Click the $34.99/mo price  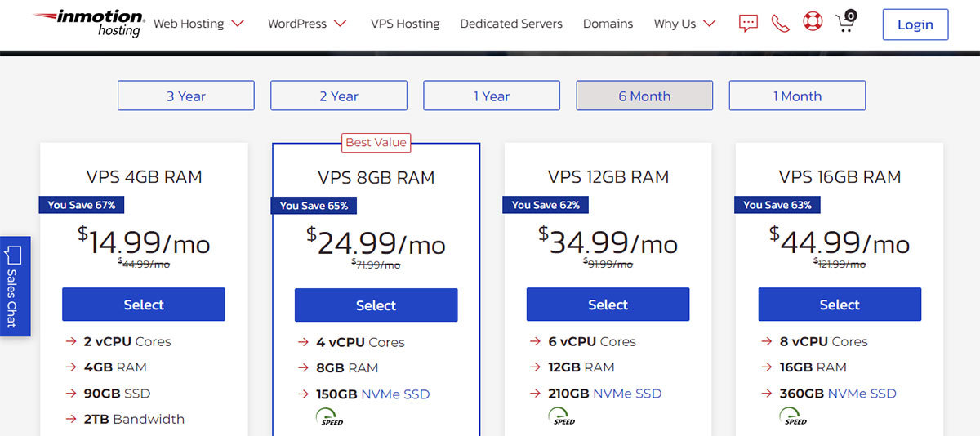[x=608, y=242]
